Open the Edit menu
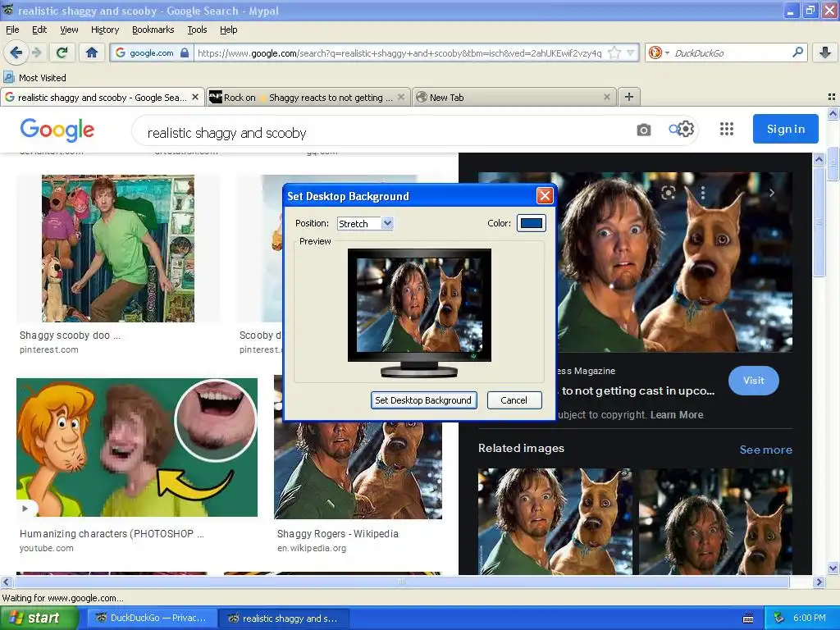The height and width of the screenshot is (630, 840). click(39, 30)
